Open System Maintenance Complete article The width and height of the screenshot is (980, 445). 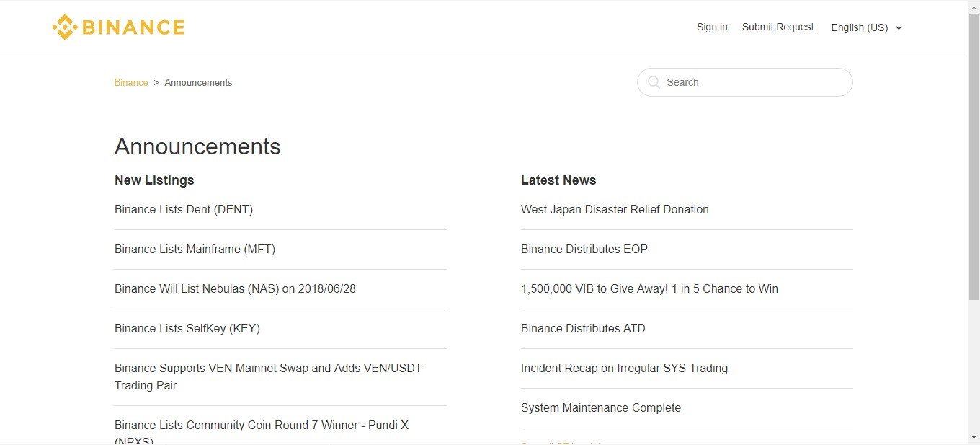[601, 407]
